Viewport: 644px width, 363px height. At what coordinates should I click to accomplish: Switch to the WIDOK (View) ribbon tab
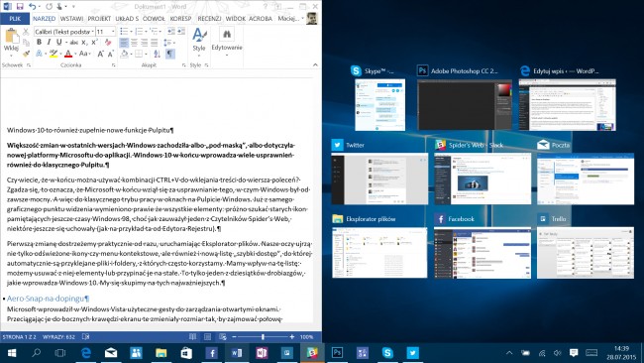236,19
